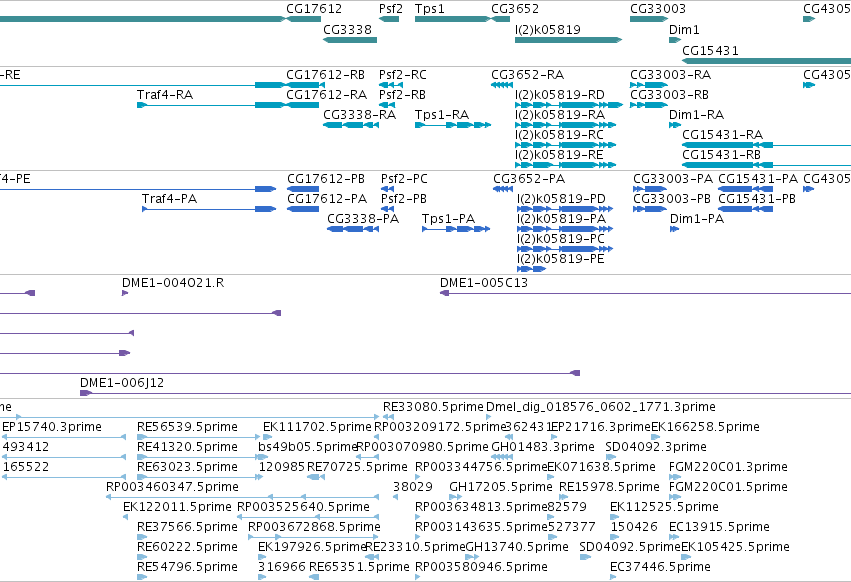Open the Psf2-RC transcript label
This screenshot has width=851, height=582.
tap(403, 74)
